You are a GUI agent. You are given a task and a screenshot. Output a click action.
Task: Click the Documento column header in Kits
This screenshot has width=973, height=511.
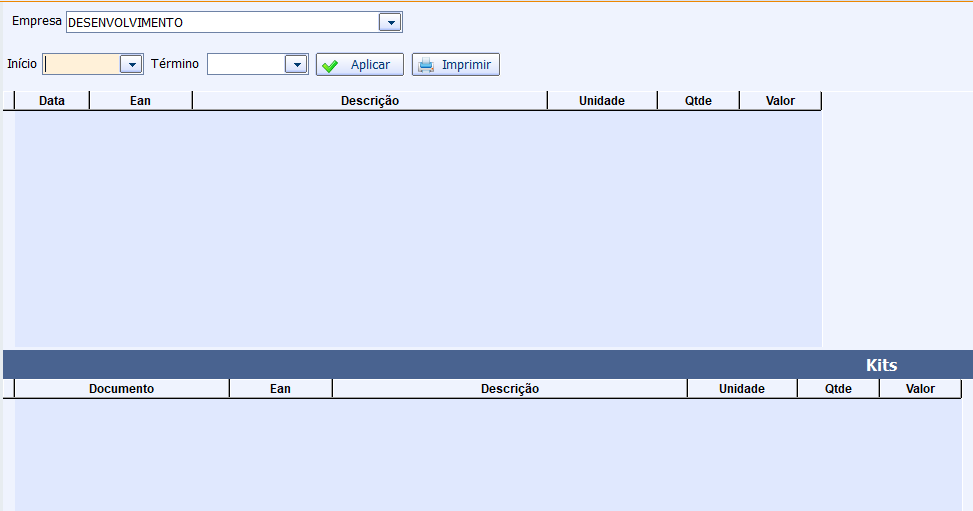pos(121,389)
